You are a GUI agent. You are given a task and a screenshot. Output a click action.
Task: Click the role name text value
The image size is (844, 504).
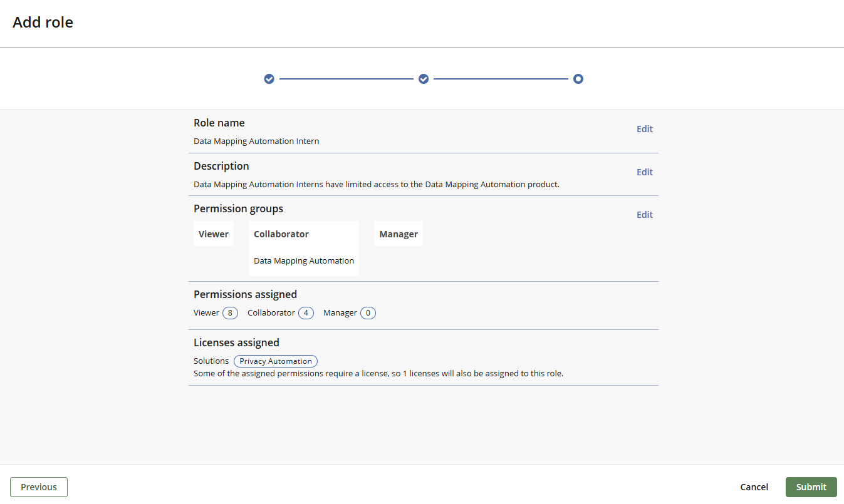256,141
